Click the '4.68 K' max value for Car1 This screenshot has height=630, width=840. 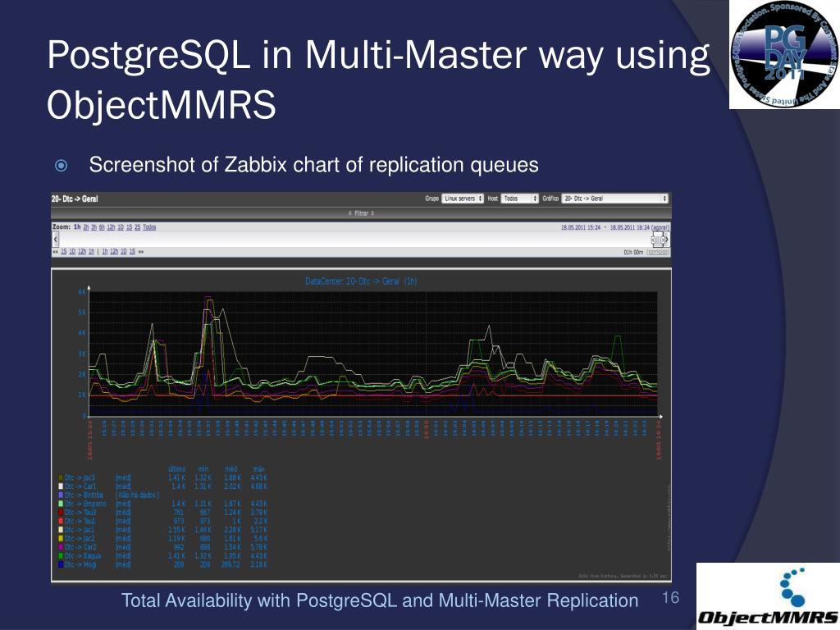[x=258, y=486]
